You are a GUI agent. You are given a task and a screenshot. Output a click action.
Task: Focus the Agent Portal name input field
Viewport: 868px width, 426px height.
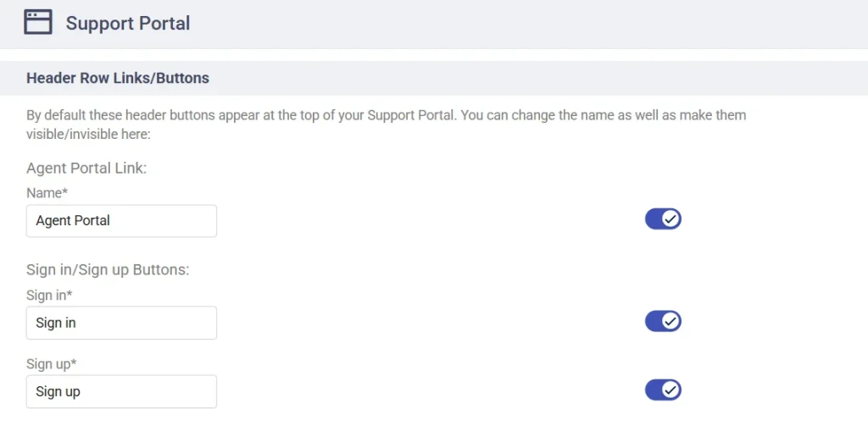click(x=121, y=221)
